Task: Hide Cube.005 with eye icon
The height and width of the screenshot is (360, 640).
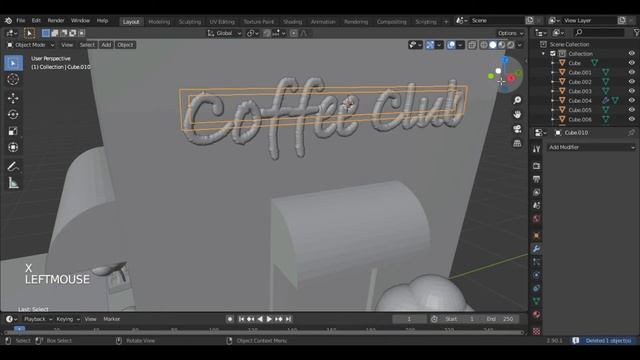Action: [x=631, y=110]
